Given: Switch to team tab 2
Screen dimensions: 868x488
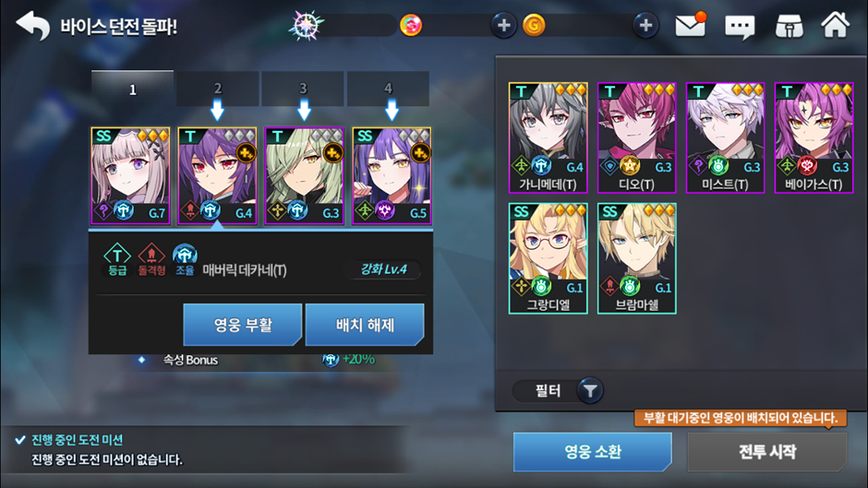Looking at the screenshot, I should (218, 89).
